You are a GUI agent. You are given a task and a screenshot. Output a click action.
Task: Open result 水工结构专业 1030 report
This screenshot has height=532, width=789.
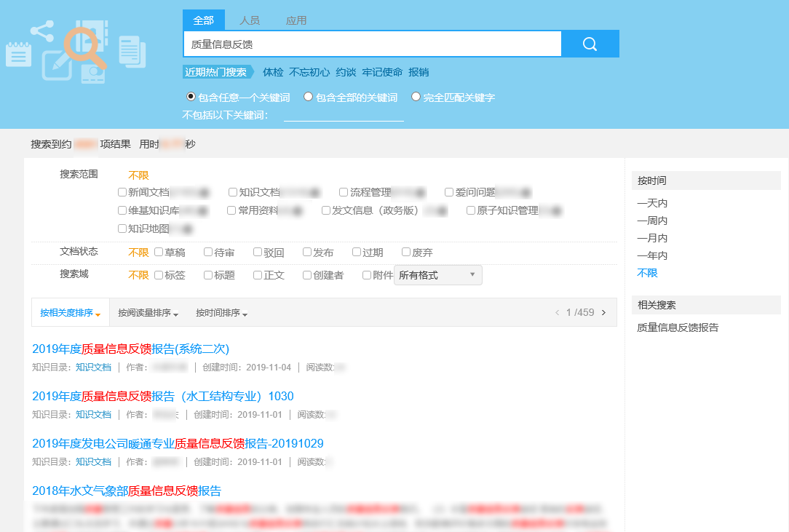coord(162,396)
